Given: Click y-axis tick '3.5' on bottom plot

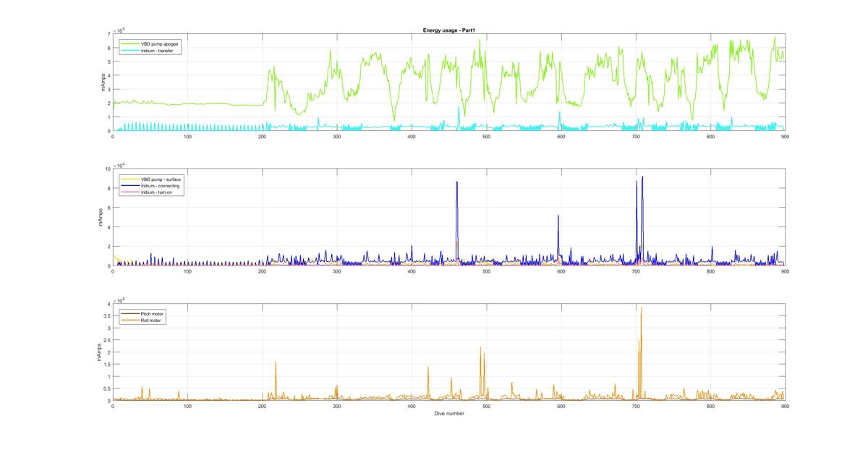Looking at the screenshot, I should (x=106, y=316).
